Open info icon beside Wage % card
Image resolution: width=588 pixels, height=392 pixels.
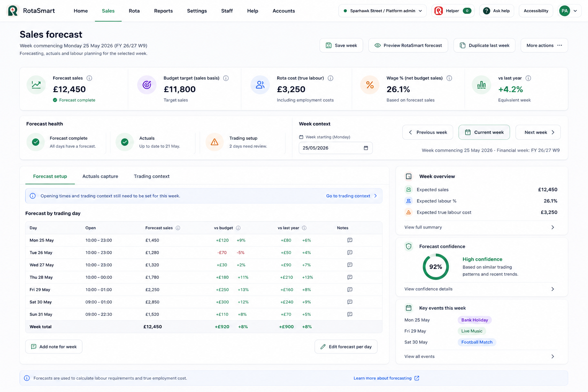[x=449, y=78]
